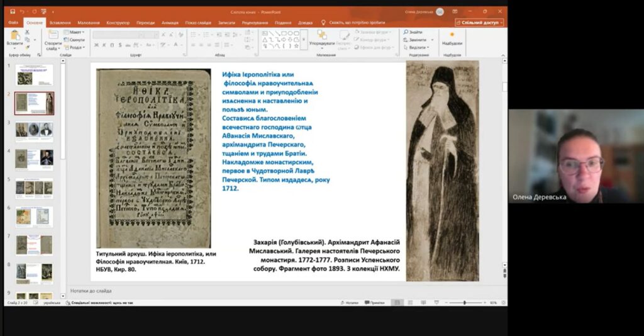Screen dimensions: 644x336
Task: Open the Виділити select dropdown
Action: click(x=416, y=47)
